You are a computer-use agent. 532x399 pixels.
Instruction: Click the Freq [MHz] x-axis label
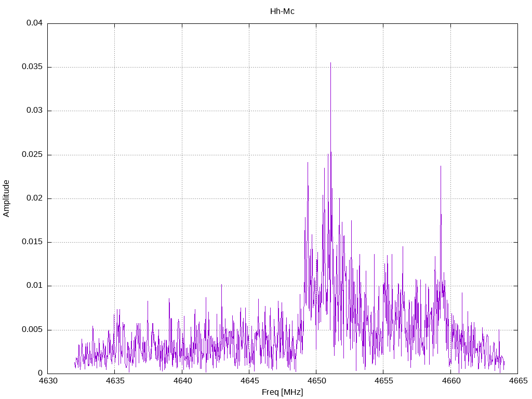[x=282, y=392]
